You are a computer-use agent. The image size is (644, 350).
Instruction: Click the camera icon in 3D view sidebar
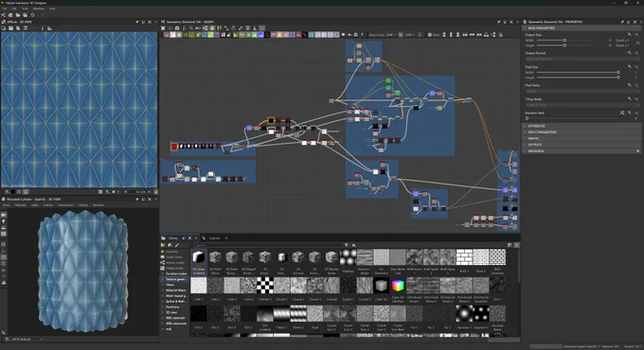click(x=4, y=215)
